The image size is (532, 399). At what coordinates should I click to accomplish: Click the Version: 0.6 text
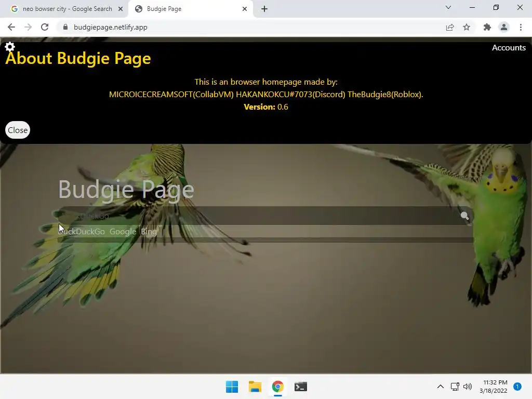[x=266, y=107]
